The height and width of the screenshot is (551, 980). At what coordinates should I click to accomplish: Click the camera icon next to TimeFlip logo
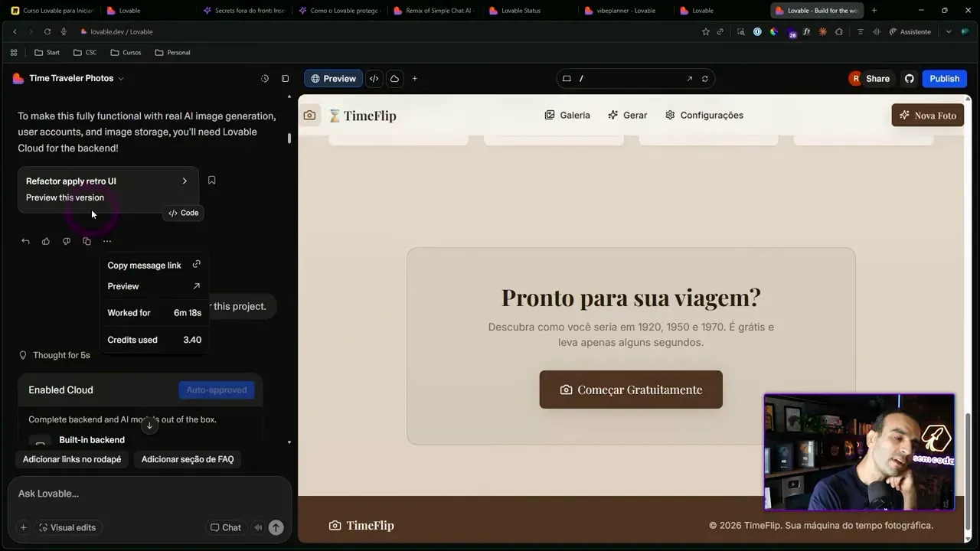(x=309, y=114)
